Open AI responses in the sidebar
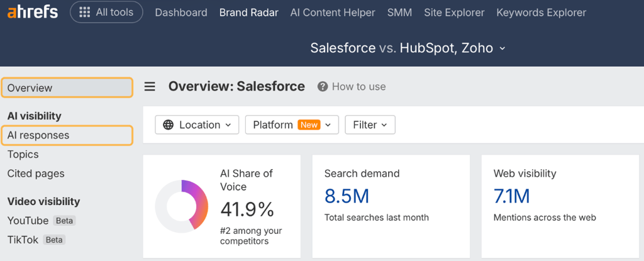Image resolution: width=644 pixels, height=261 pixels. [67, 135]
